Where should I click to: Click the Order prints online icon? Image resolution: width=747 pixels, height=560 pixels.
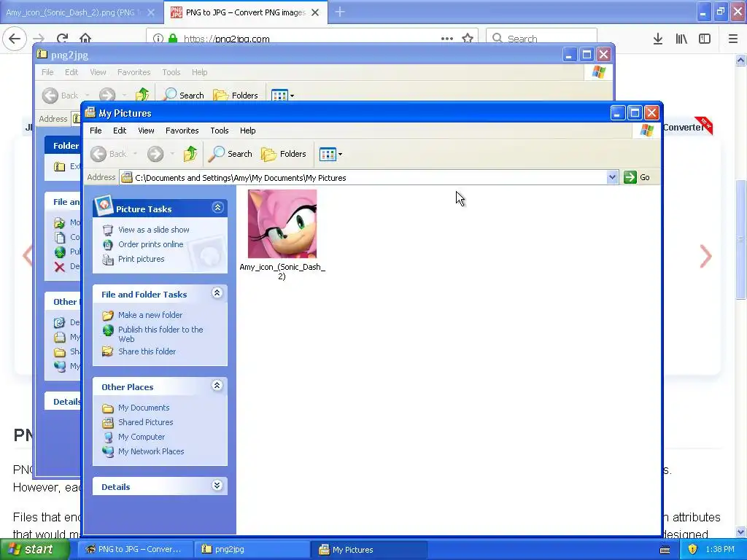108,245
